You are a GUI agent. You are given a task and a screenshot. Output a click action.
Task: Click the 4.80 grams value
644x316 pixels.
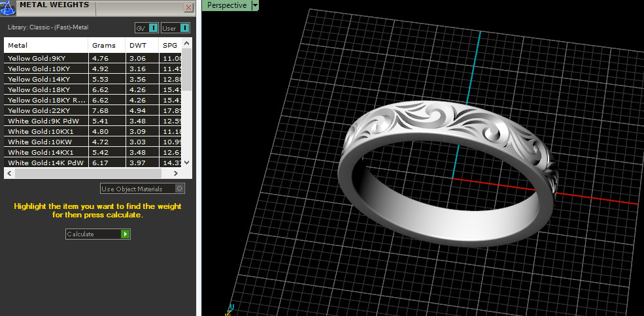point(100,131)
